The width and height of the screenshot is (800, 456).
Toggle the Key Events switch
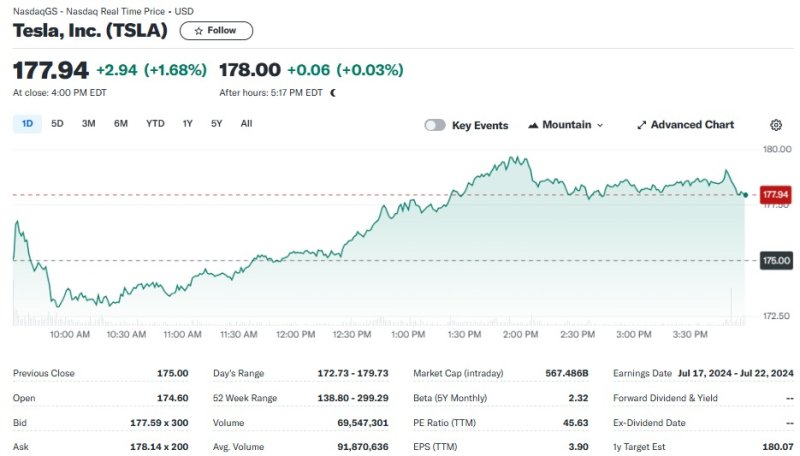(435, 125)
